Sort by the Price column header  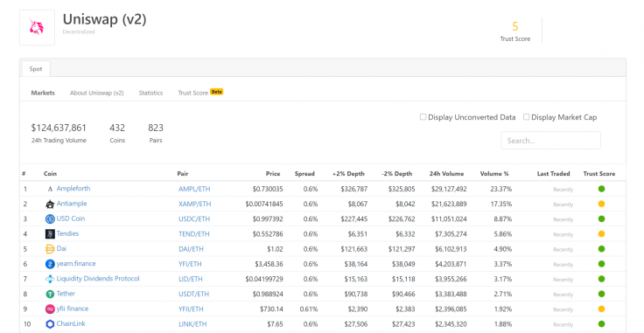click(273, 174)
